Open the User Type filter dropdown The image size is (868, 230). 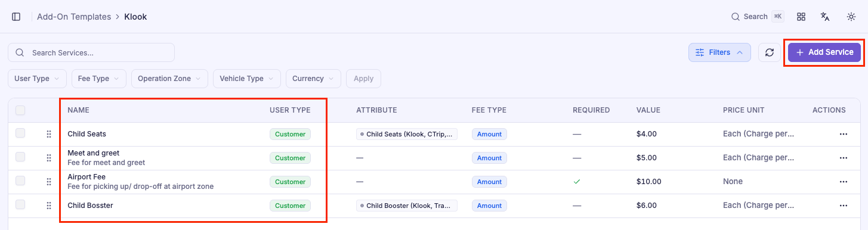pos(37,79)
